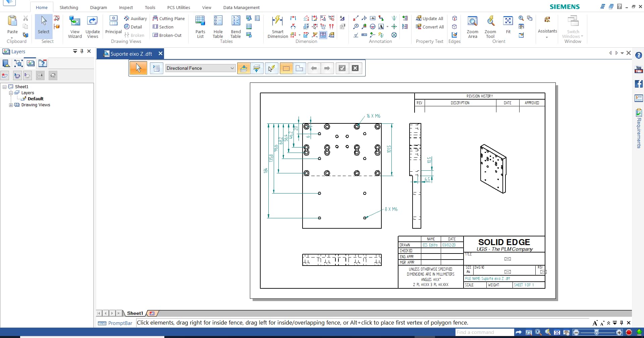Switch to the Sketching ribbon tab

click(x=69, y=7)
